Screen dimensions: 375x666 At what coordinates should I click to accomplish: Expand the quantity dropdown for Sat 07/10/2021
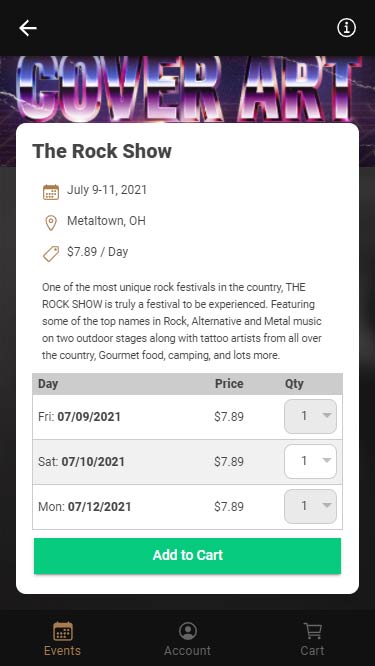(310, 461)
